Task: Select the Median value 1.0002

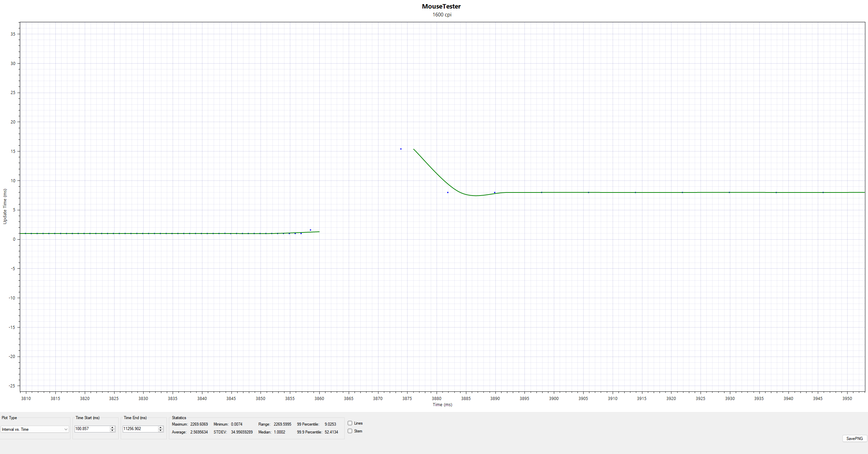Action: 279,432
